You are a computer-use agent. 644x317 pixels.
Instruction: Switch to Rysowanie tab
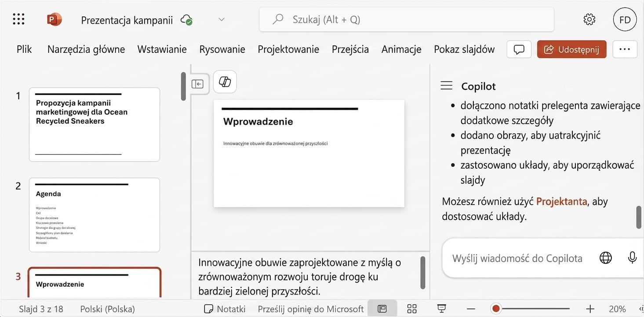pyautogui.click(x=222, y=49)
